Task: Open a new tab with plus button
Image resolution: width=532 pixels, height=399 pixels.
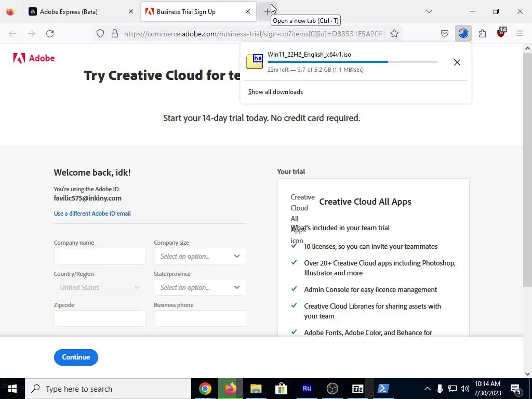Action: [x=268, y=11]
